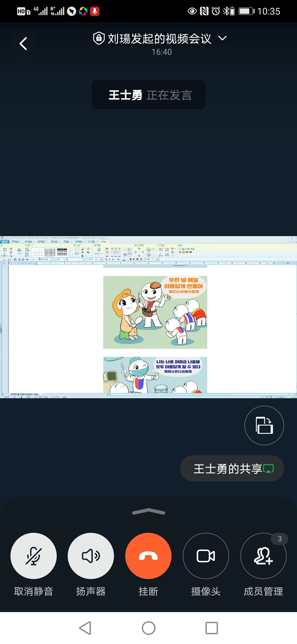This screenshot has height=644, width=297.
Task: Tap the shared cartoon with the hairdresser
Action: [155, 312]
